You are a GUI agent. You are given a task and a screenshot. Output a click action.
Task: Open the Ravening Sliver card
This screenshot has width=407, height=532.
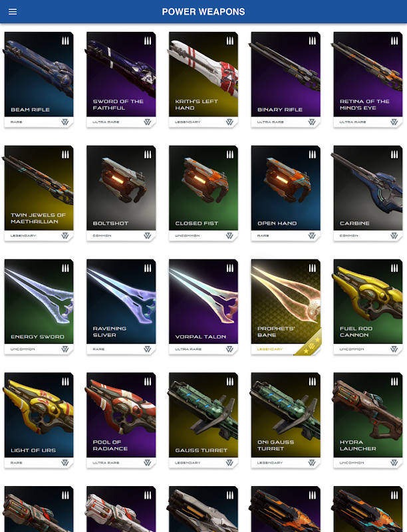[x=121, y=307]
